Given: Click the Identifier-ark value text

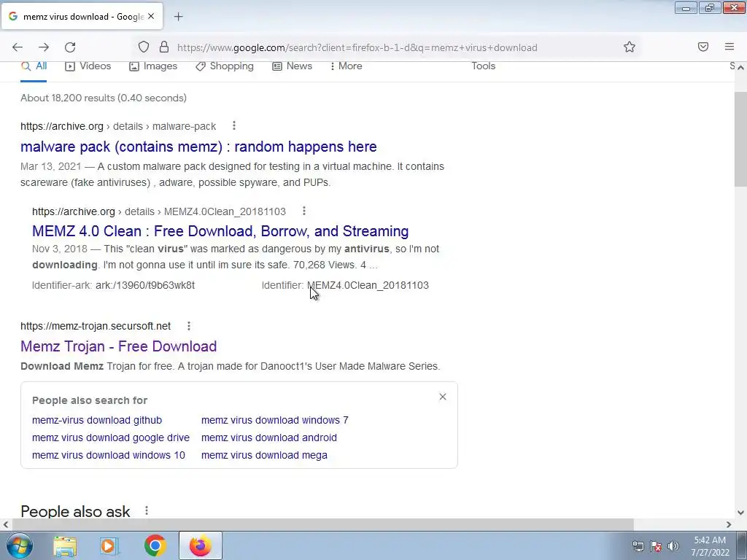Looking at the screenshot, I should pos(145,285).
